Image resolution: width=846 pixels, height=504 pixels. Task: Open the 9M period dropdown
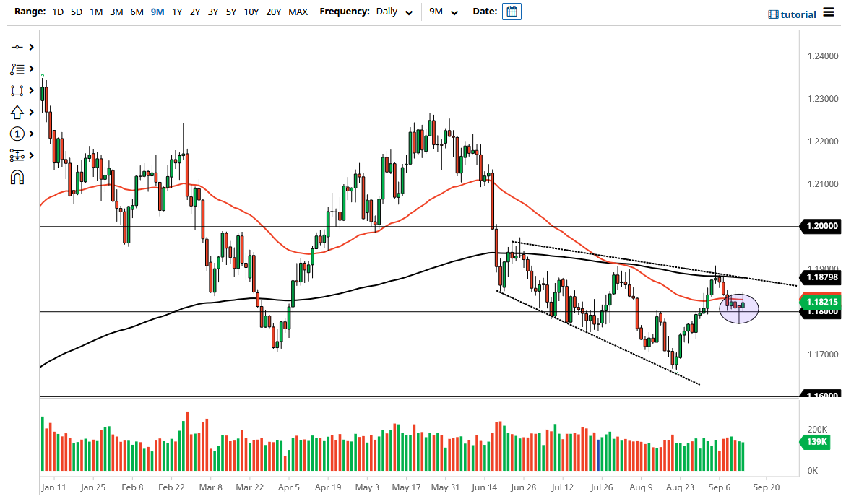[444, 12]
